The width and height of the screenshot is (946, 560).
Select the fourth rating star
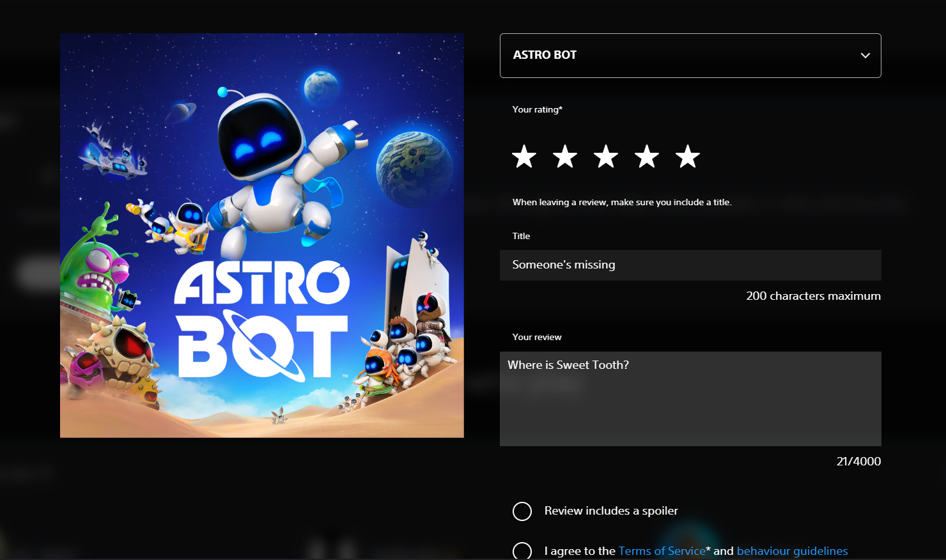[x=647, y=157]
